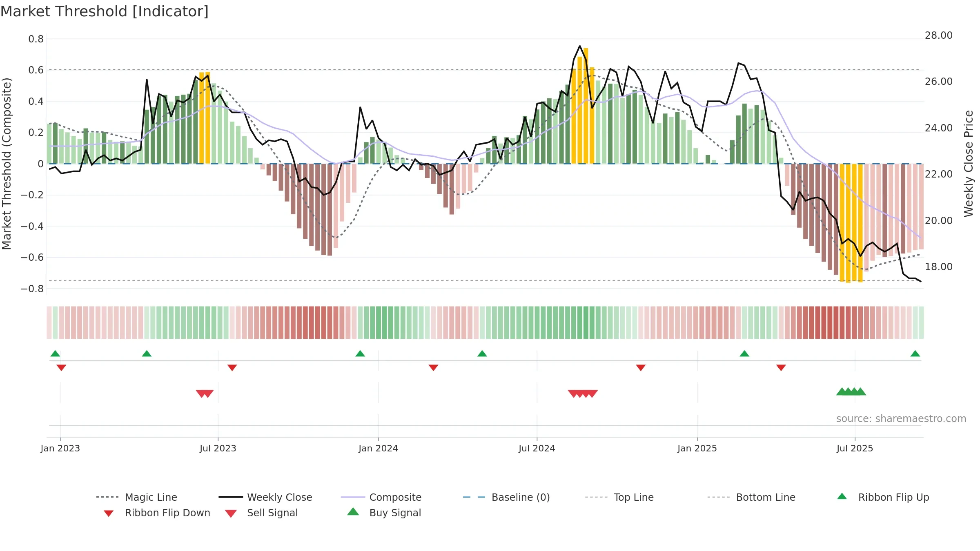Toggle the Ribbon Flip Up legend entry
The image size is (980, 551).
point(883,497)
